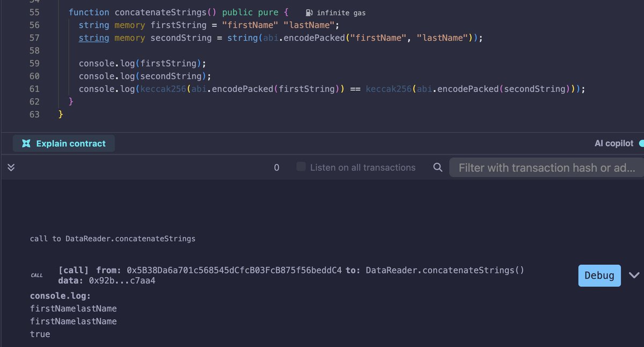Click the console.log output reading true
This screenshot has width=644, height=347.
40,334
